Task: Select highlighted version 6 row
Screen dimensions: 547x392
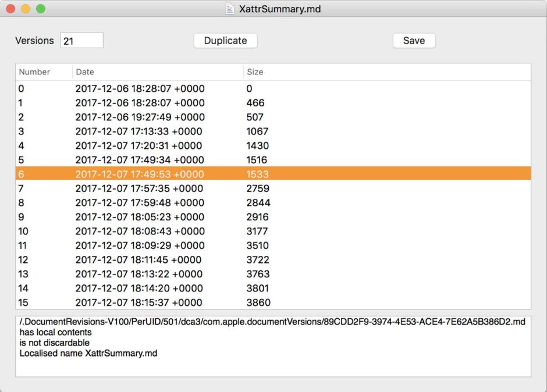Action: 140,174
